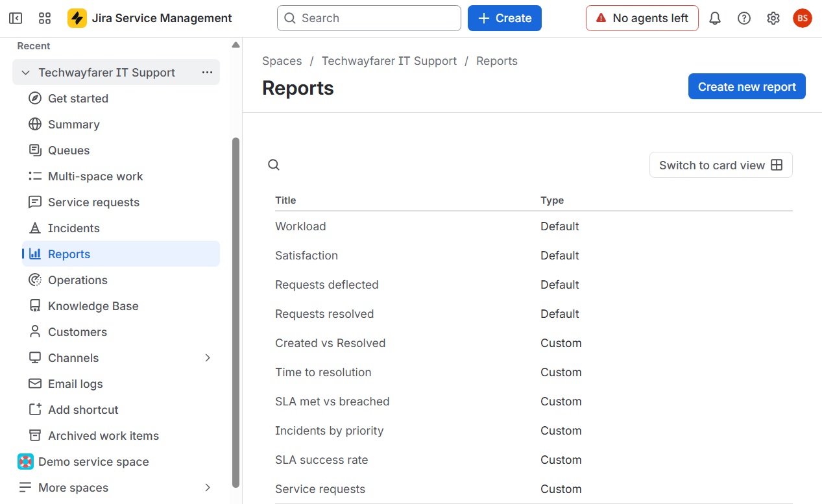Click the Customers person icon
This screenshot has width=822, height=504.
(35, 332)
